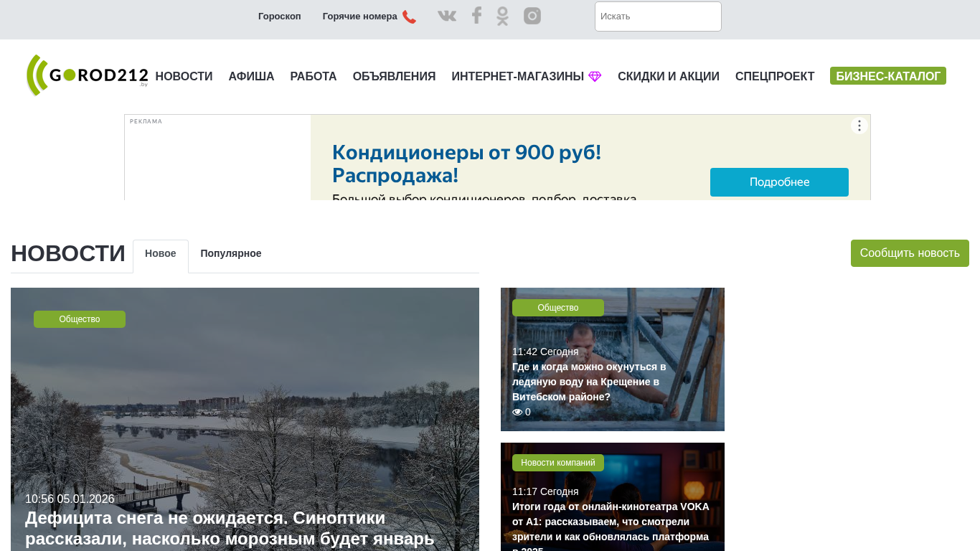Open the VOKA от A1 article headline

(x=611, y=526)
